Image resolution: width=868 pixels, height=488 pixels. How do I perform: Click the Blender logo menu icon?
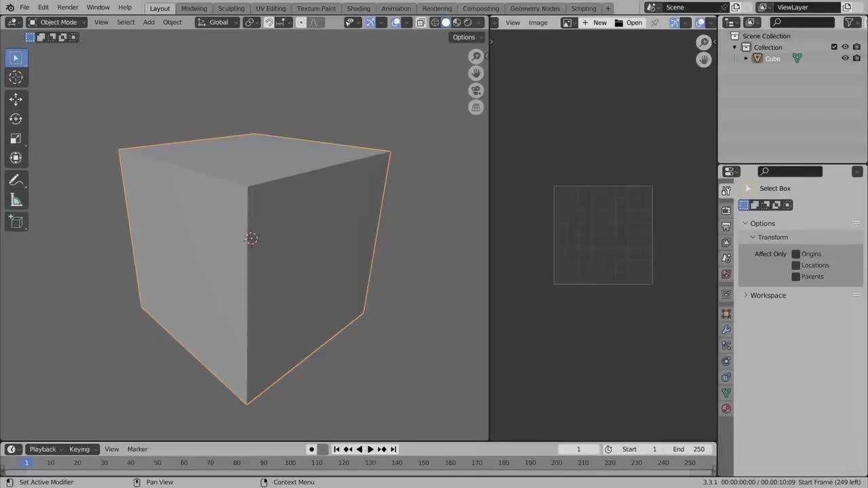pos(9,7)
